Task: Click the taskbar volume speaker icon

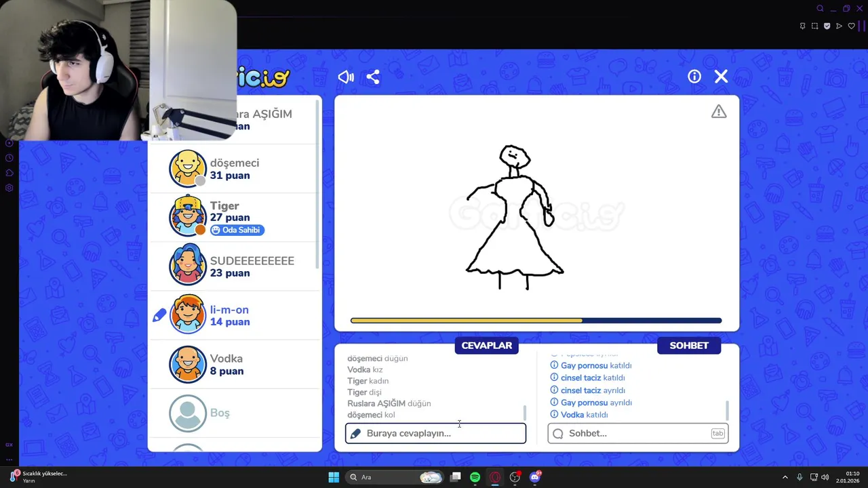Action: [x=825, y=477]
